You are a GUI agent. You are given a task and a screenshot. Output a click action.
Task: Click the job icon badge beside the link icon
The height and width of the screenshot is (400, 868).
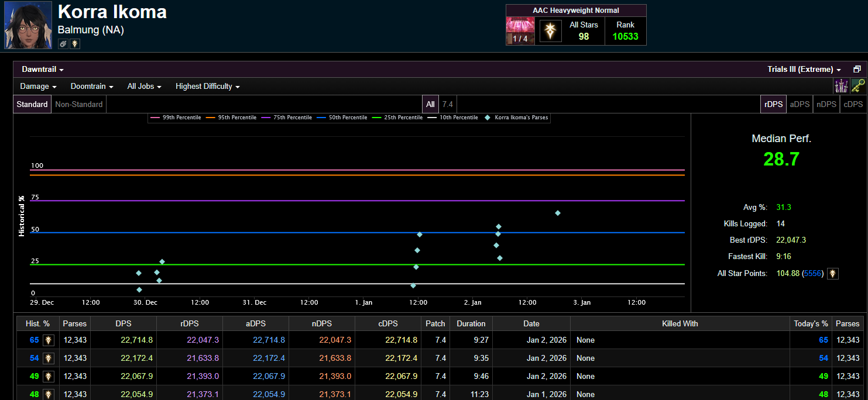click(75, 44)
